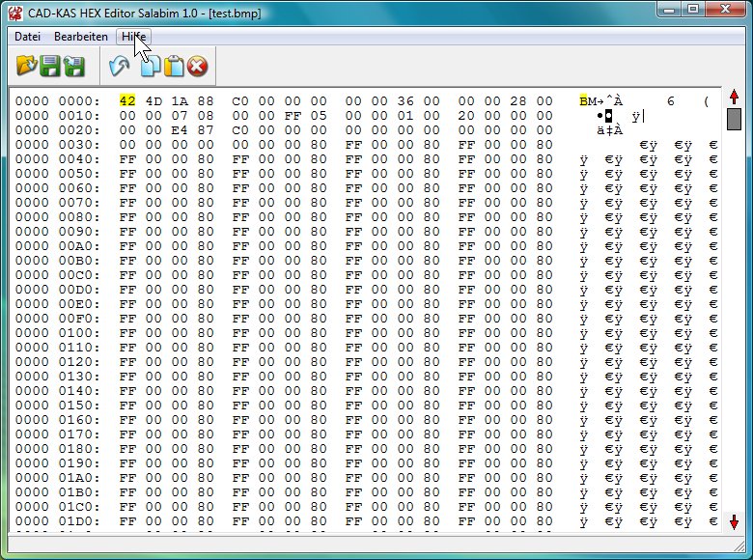
Task: Undo the last edit with the blue arrow
Action: [119, 67]
